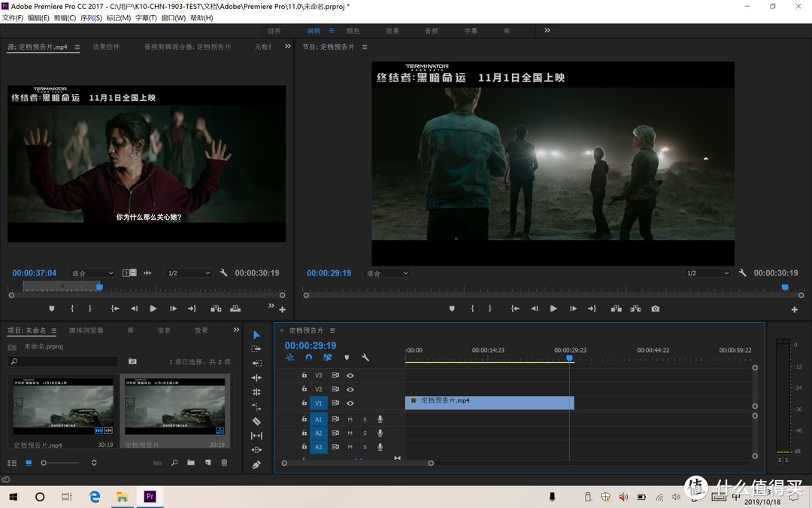This screenshot has width=812, height=508.
Task: Click the Export Frame camera icon
Action: click(656, 309)
